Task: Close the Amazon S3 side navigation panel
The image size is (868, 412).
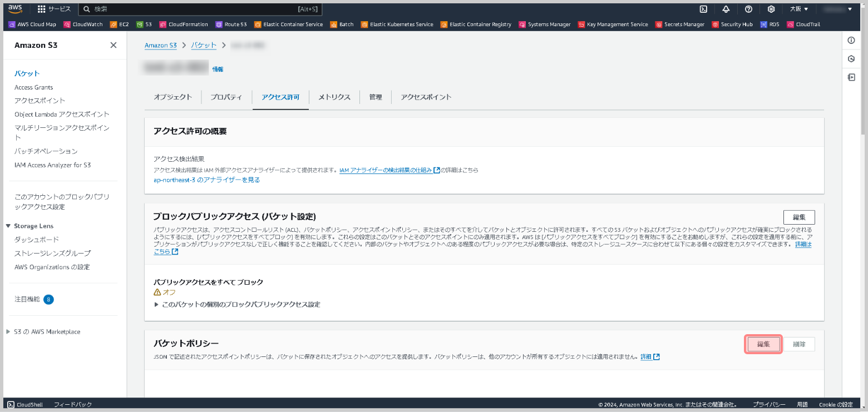Action: tap(114, 45)
